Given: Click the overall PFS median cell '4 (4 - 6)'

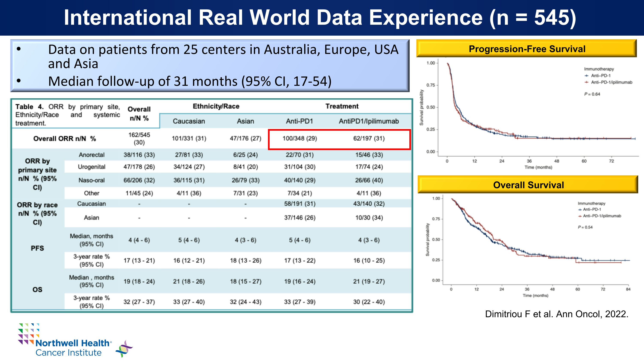Looking at the screenshot, I should point(139,240).
